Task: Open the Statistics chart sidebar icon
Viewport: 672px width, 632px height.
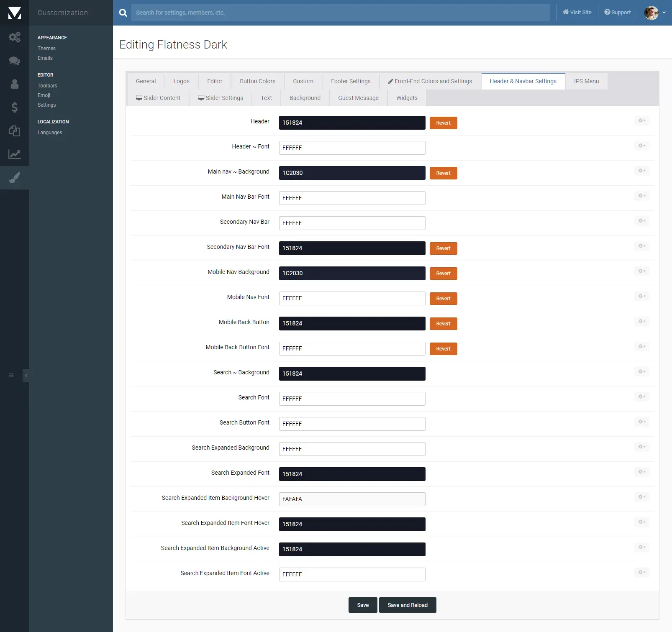Action: (x=15, y=154)
